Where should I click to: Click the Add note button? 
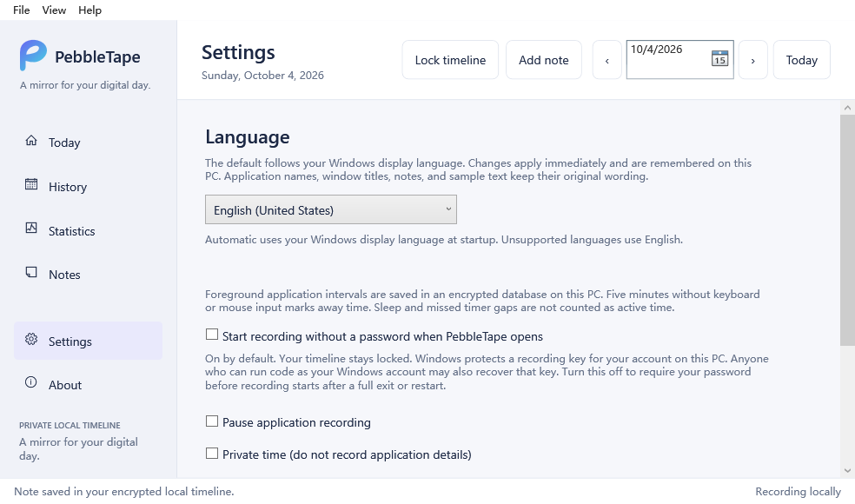(x=544, y=60)
